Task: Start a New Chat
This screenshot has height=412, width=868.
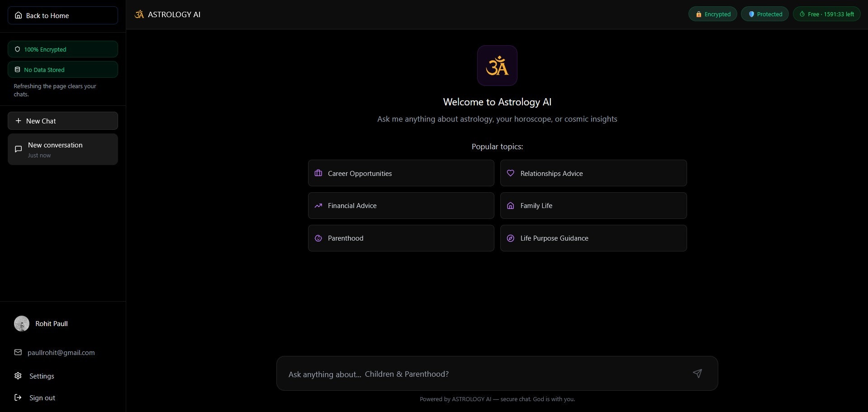Action: click(x=62, y=121)
